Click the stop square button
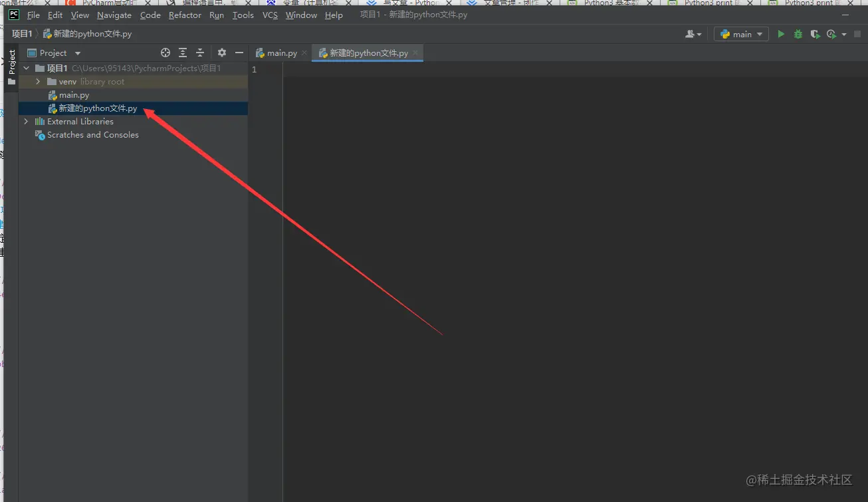This screenshot has width=868, height=502. 857,34
